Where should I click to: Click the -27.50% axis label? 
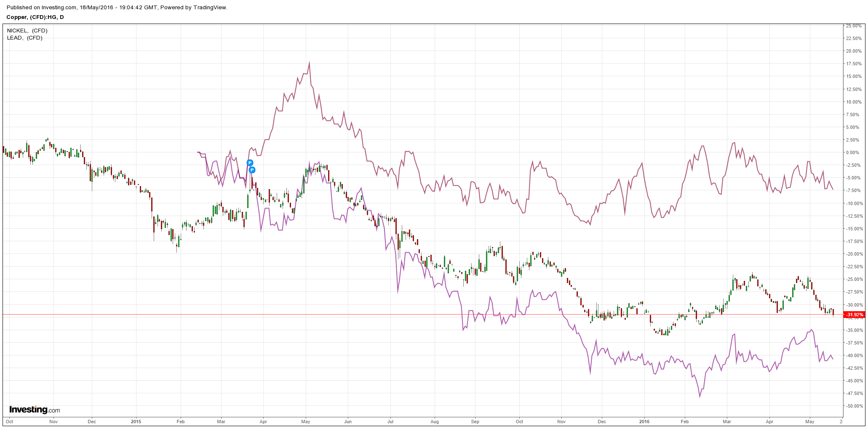(x=854, y=292)
